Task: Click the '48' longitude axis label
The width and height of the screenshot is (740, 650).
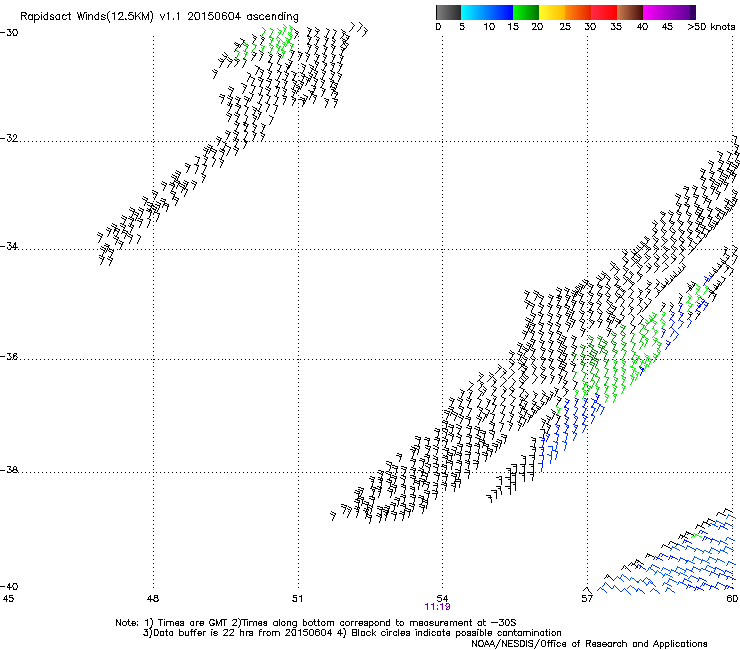Action: click(153, 599)
